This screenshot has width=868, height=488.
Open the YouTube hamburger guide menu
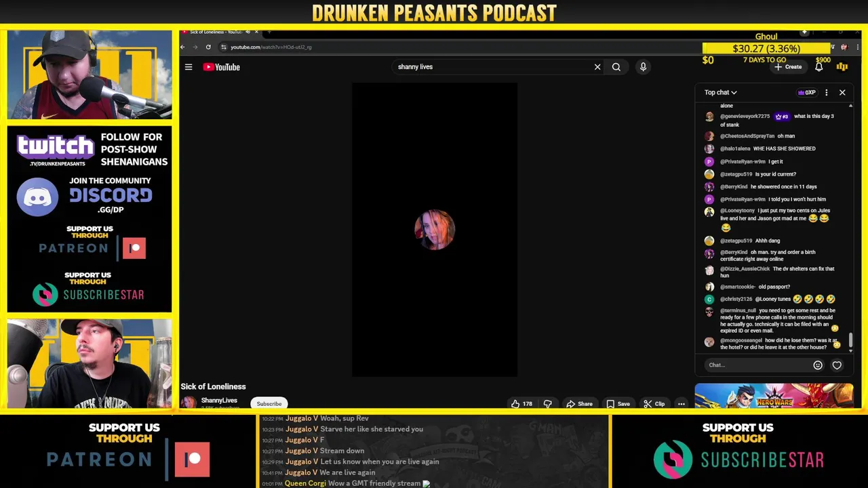189,67
